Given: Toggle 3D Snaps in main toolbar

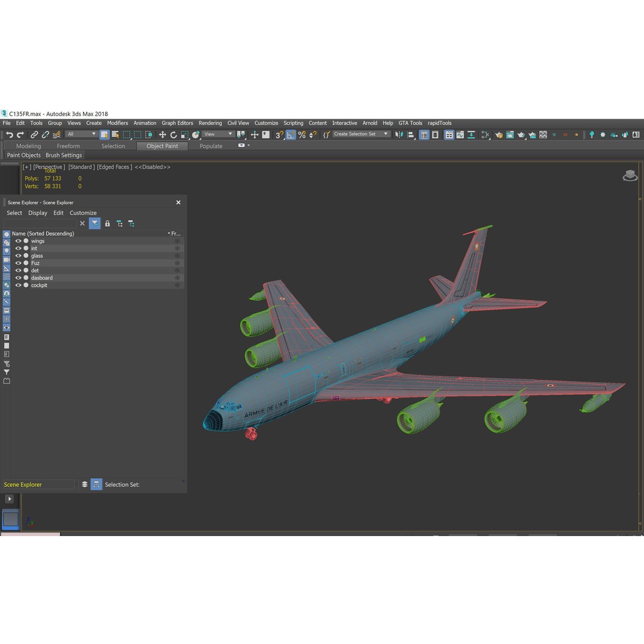Looking at the screenshot, I should (279, 134).
